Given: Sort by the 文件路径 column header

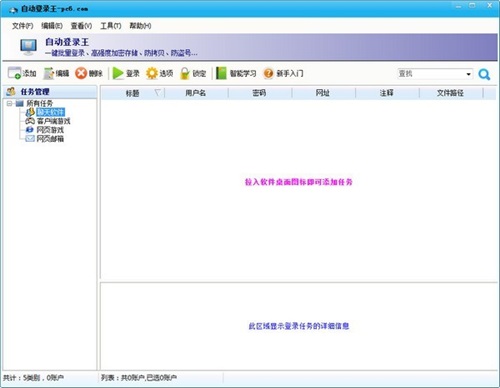Looking at the screenshot, I should coord(451,93).
